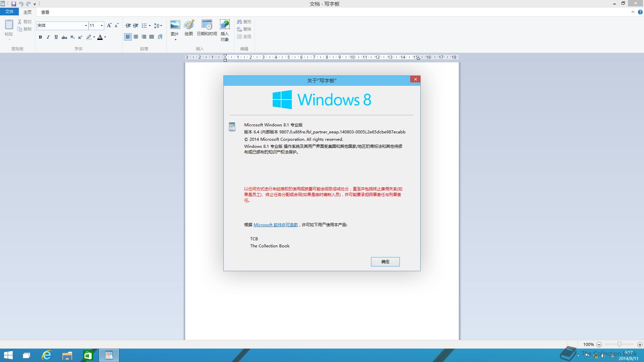This screenshot has height=362, width=644.
Task: Toggle superscript formatting
Action: [x=80, y=37]
